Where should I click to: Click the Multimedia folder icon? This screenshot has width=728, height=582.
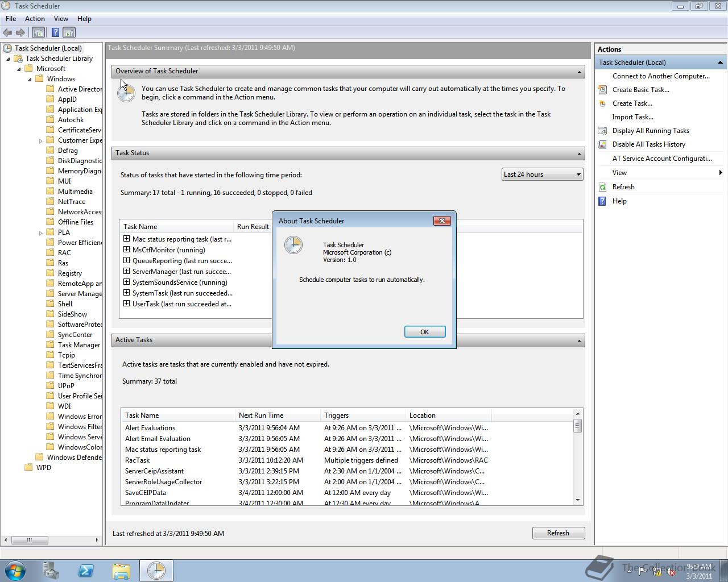(x=50, y=192)
